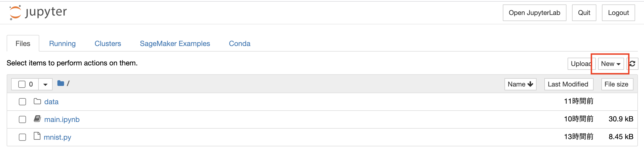Open the SageMaker Examples tab
The image size is (644, 153).
click(x=175, y=44)
